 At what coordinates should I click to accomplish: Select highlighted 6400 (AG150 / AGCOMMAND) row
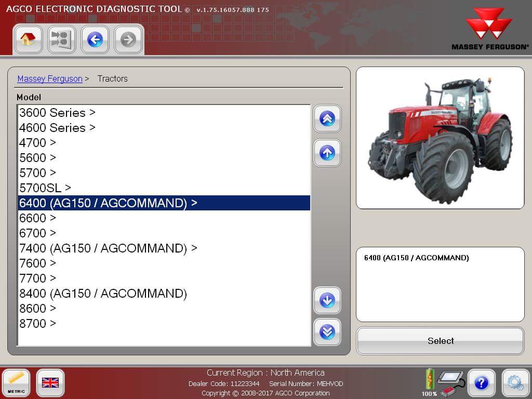pyautogui.click(x=164, y=203)
